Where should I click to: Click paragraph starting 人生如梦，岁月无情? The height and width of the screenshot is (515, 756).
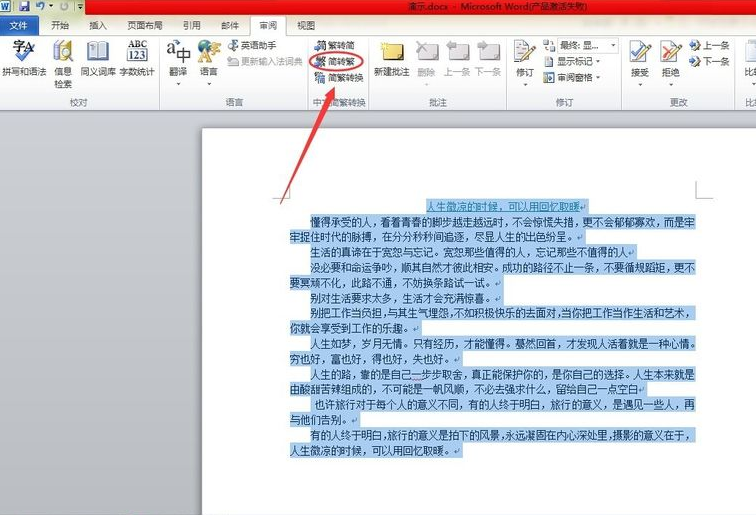coord(492,351)
